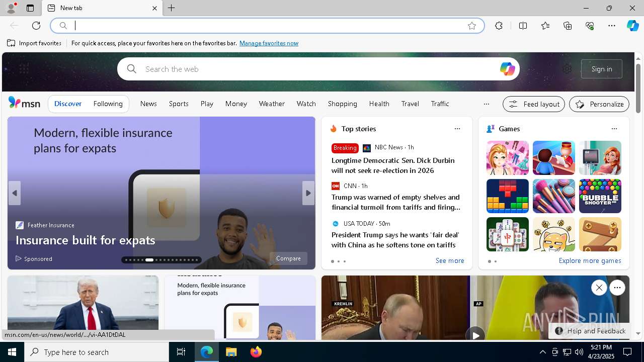Viewport: 644px width, 362px height.
Task: Open the Traffic category
Action: 440,104
